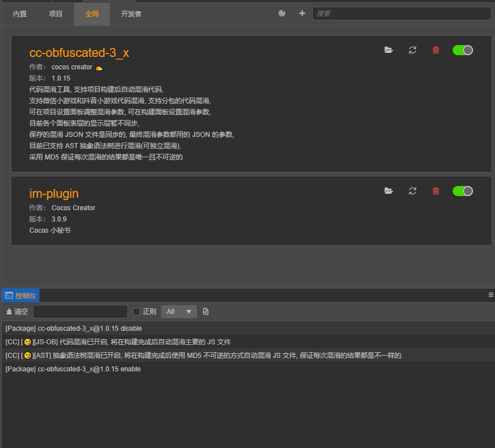This screenshot has height=448, width=495.
Task: Click author name 'Cocos Creator' of im-plugin
Action: coord(73,208)
